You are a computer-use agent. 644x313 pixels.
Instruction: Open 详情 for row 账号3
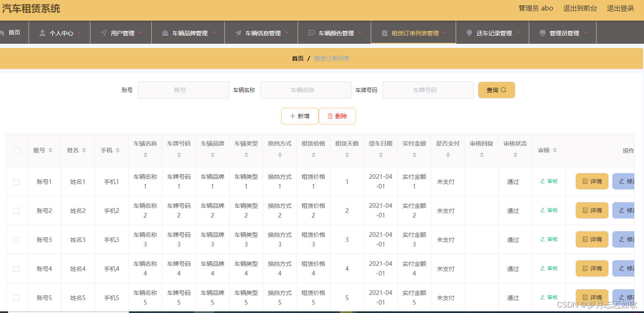pyautogui.click(x=592, y=239)
